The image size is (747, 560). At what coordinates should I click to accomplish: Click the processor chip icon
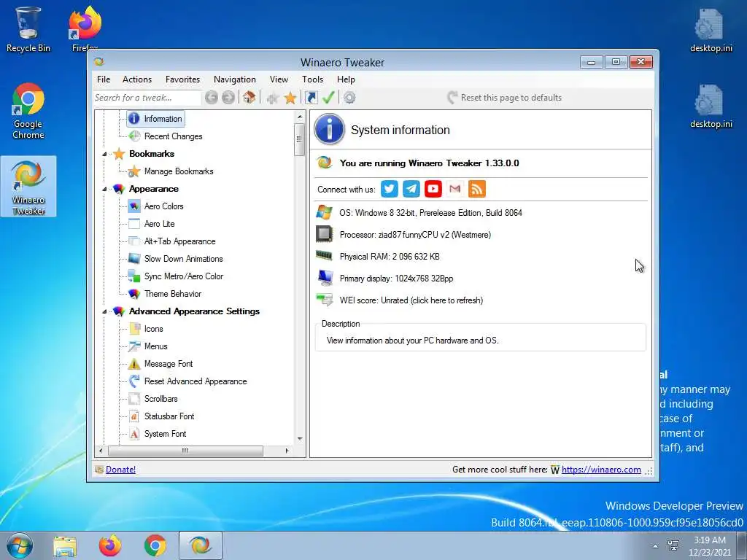tap(325, 234)
